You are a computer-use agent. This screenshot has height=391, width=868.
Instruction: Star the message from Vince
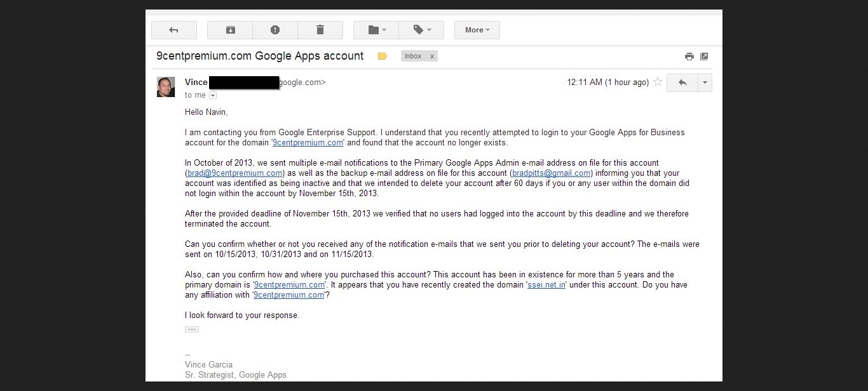click(x=658, y=82)
